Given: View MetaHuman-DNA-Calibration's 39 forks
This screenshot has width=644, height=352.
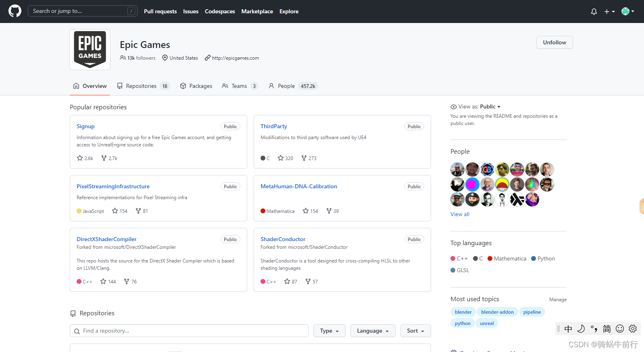Looking at the screenshot, I should point(333,211).
